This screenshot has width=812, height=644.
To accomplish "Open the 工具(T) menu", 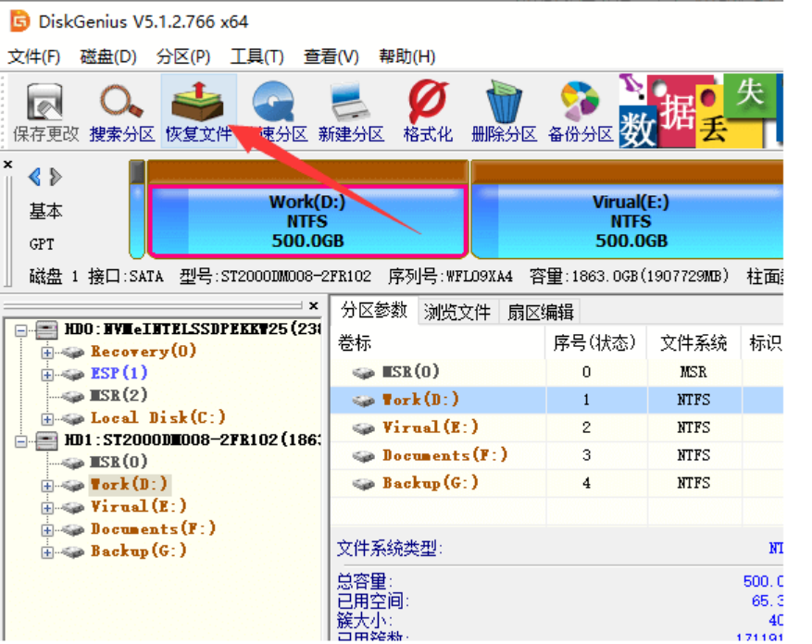I will point(256,56).
